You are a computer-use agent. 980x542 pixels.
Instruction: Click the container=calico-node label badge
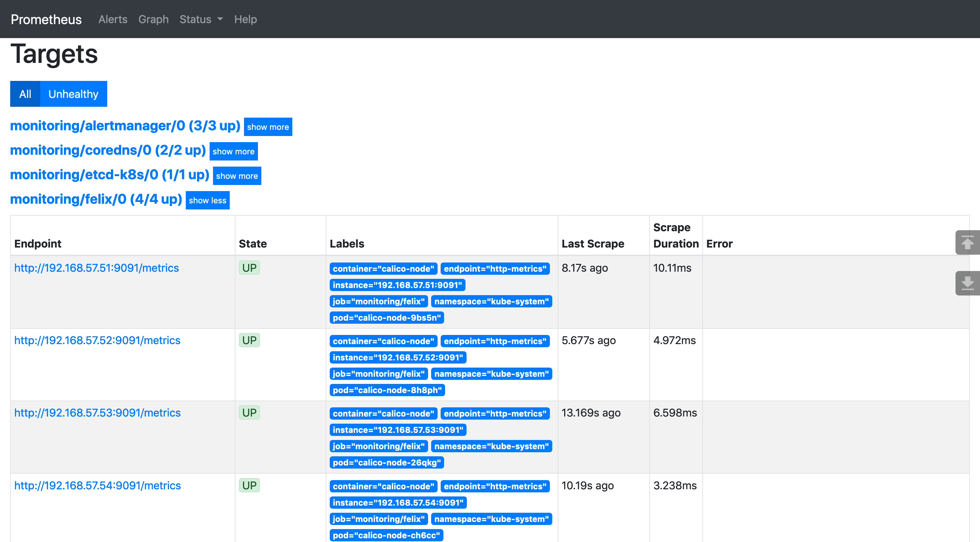383,268
